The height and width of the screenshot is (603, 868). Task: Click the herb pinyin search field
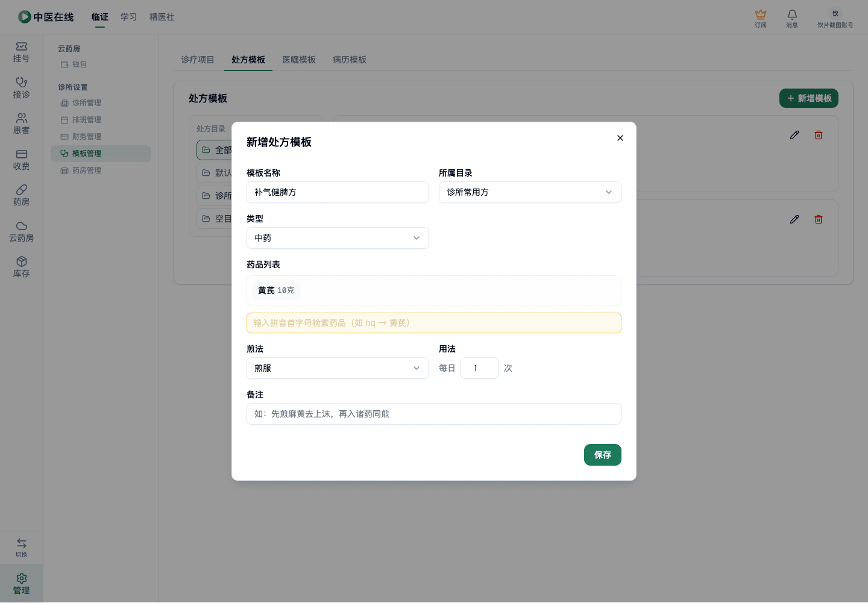click(x=434, y=323)
